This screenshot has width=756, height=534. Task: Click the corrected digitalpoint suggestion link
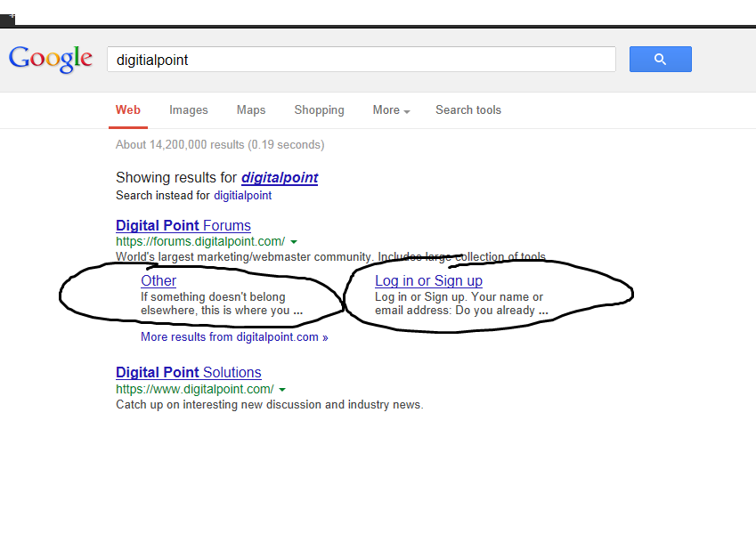[280, 178]
